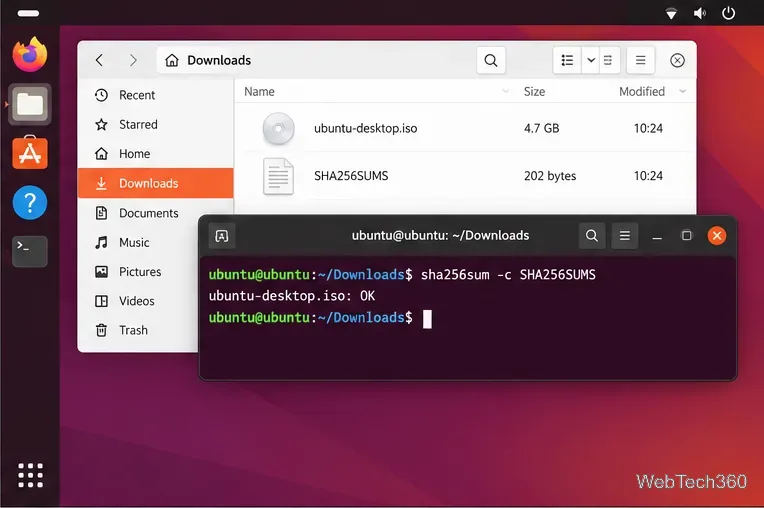Sort files by Name column
The width and height of the screenshot is (764, 508).
[259, 92]
